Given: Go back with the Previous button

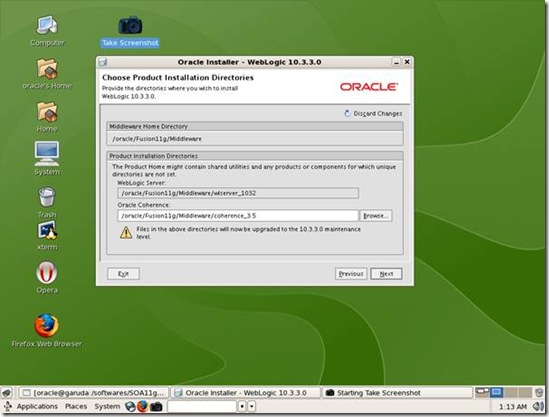Looking at the screenshot, I should pos(351,274).
